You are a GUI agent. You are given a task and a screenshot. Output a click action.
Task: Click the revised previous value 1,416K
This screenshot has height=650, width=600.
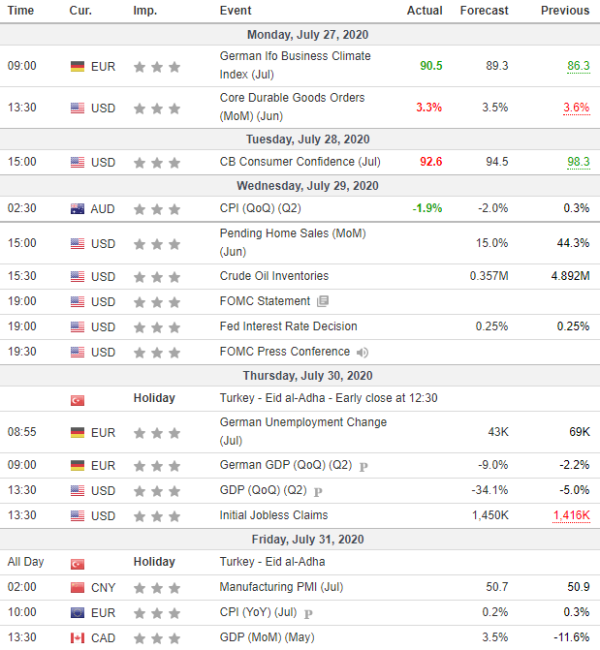click(x=571, y=516)
